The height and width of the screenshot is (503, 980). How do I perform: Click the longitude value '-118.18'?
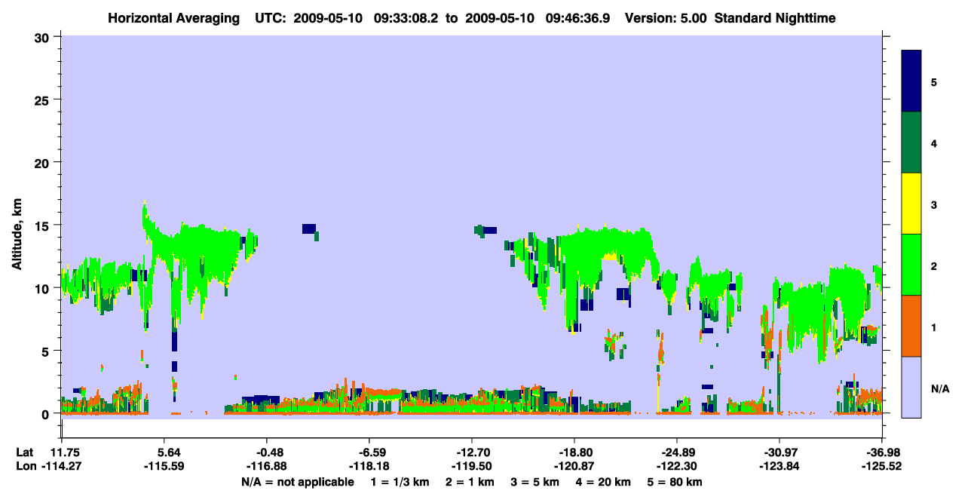click(x=369, y=466)
